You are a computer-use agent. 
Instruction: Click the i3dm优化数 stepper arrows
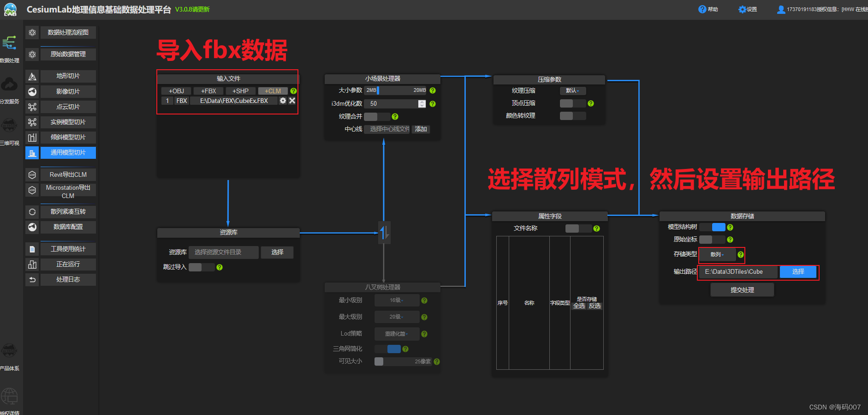tap(422, 104)
